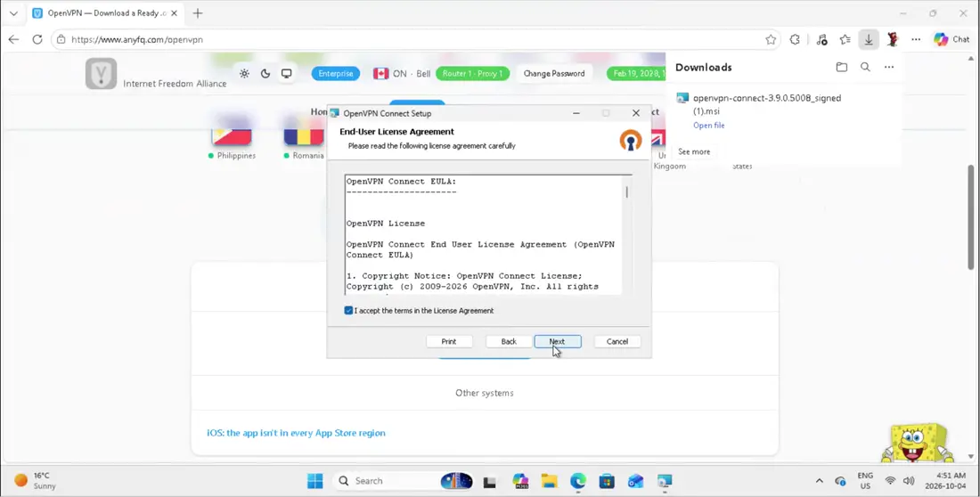Open file for downloaded openvpn-connect msi
Viewport: 980px width, 497px height.
[709, 125]
